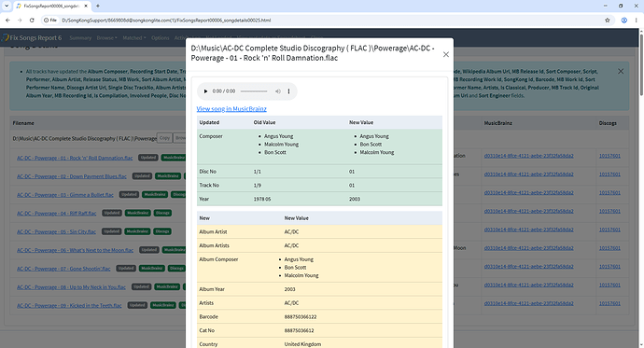
Task: View site information File icon
Action: click(51, 21)
